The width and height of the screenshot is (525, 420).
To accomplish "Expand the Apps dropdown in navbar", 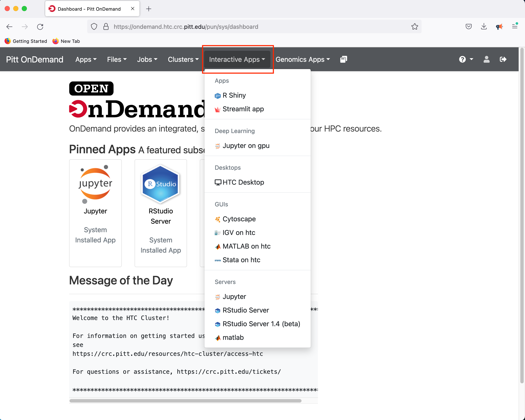I will tap(86, 59).
